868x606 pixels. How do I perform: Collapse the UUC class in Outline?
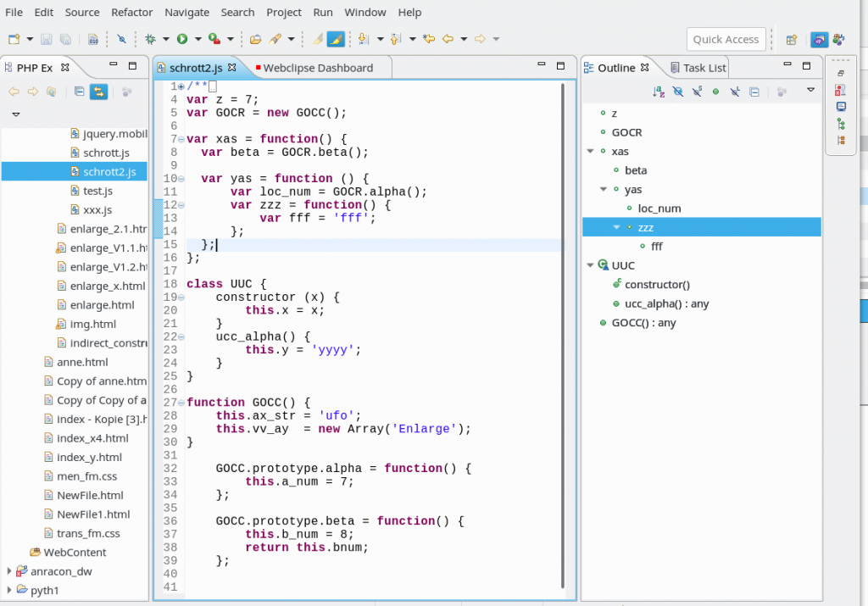pos(590,266)
